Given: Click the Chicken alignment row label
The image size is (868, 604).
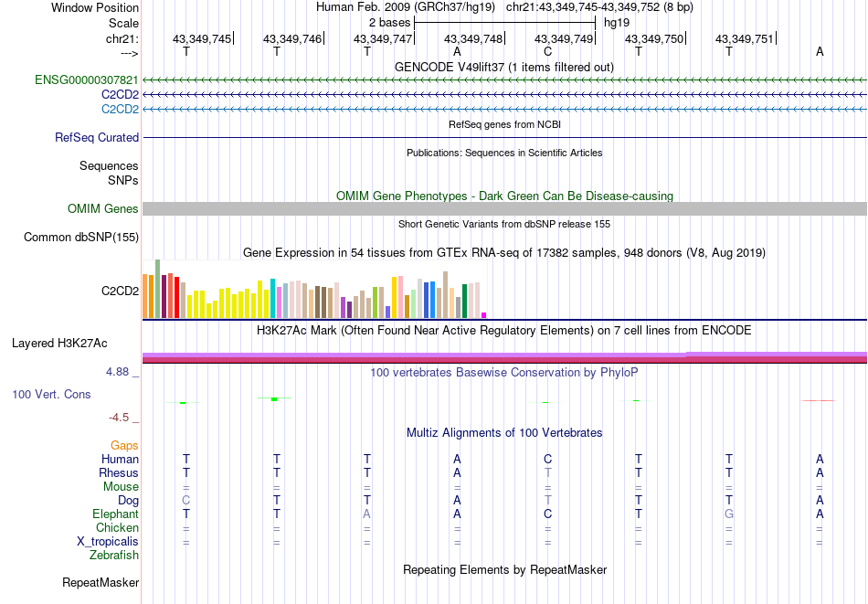Looking at the screenshot, I should pos(117,527).
